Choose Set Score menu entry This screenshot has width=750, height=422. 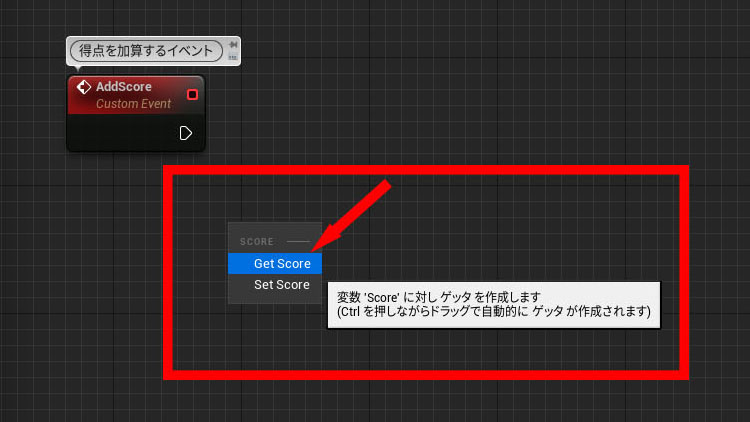(x=275, y=285)
